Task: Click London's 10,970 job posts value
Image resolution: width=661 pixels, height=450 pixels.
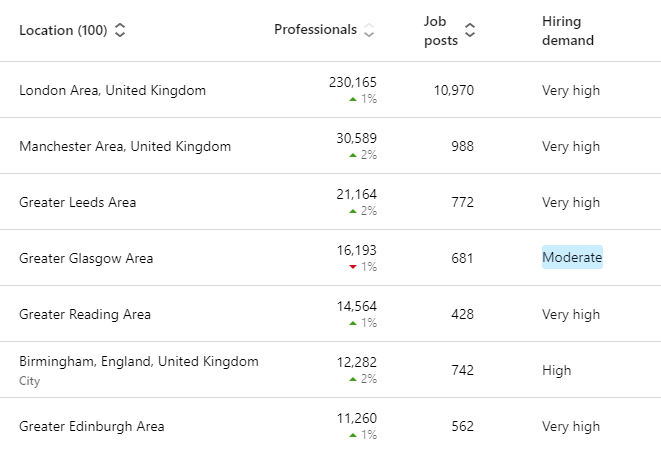Action: [454, 90]
